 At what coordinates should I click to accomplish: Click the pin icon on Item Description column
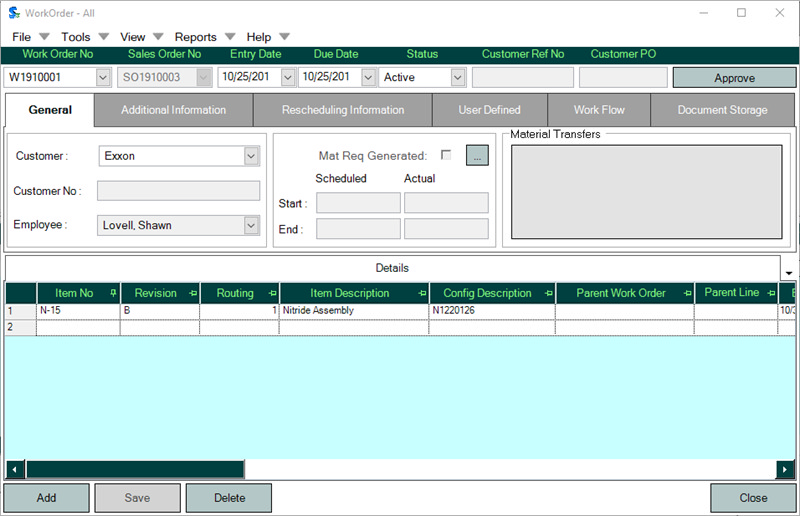pyautogui.click(x=422, y=293)
